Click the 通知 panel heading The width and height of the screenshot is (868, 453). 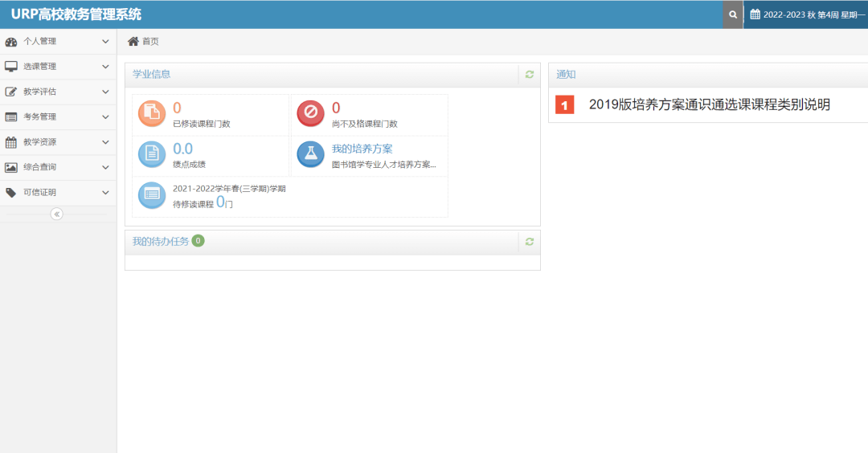point(566,74)
